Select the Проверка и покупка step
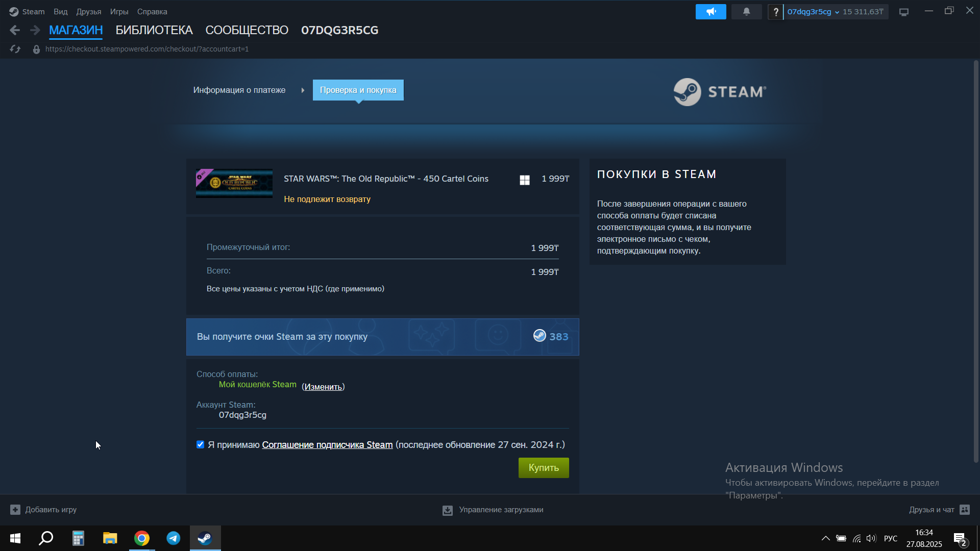The image size is (980, 551). point(358,90)
